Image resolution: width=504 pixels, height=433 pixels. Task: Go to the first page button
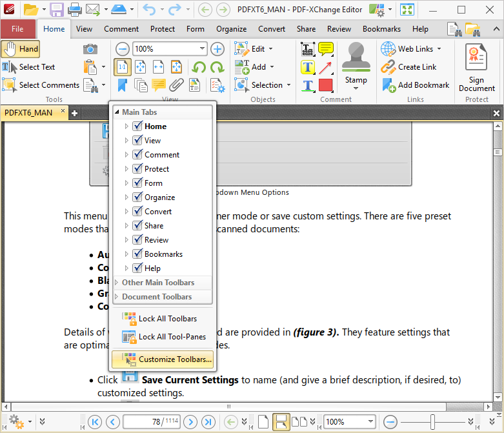tap(95, 422)
